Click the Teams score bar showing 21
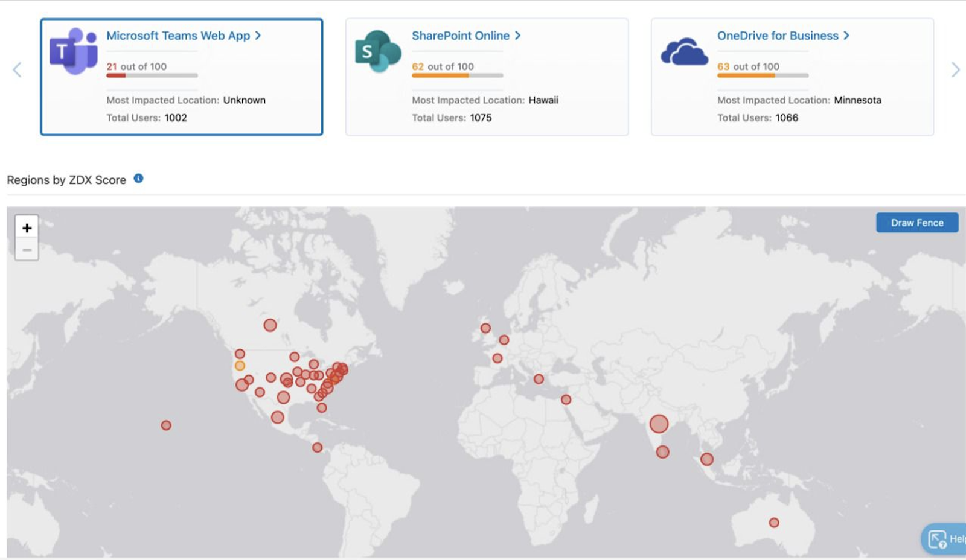Image resolution: width=966 pixels, height=560 pixels. (x=152, y=75)
